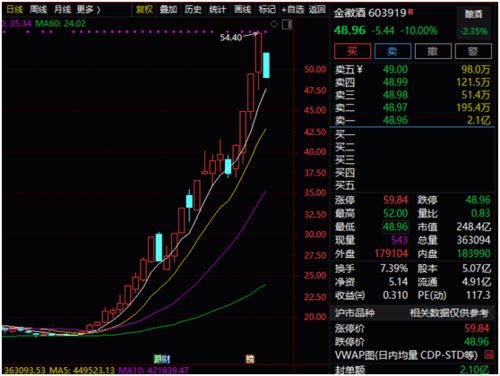Viewport: 500px width, 376px height.
Task: Click the ¥ symbol beside 卖五
Action: point(360,69)
